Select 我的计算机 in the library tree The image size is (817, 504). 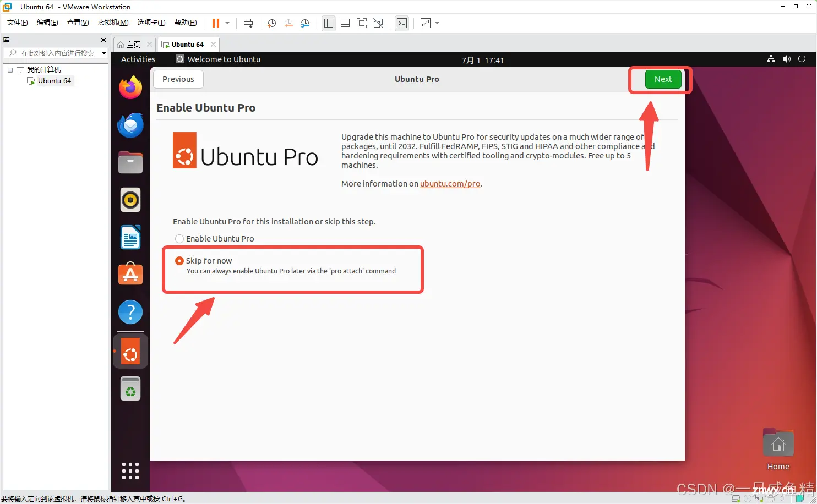point(44,70)
